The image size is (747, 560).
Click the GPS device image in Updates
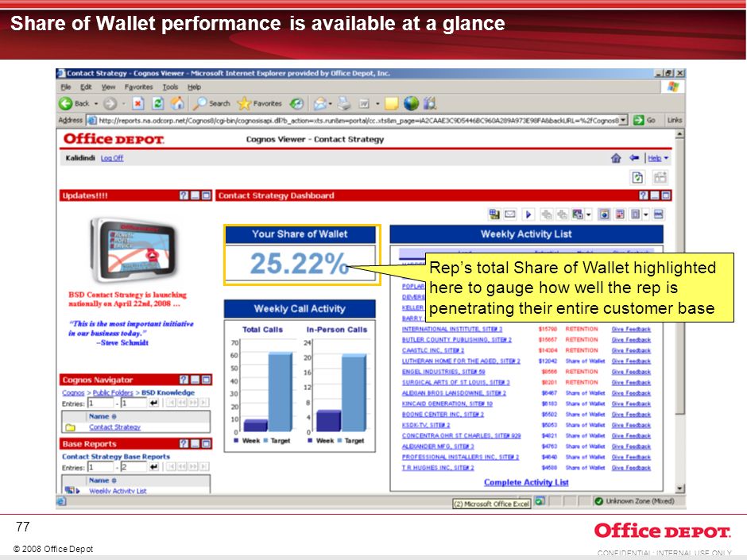click(134, 249)
